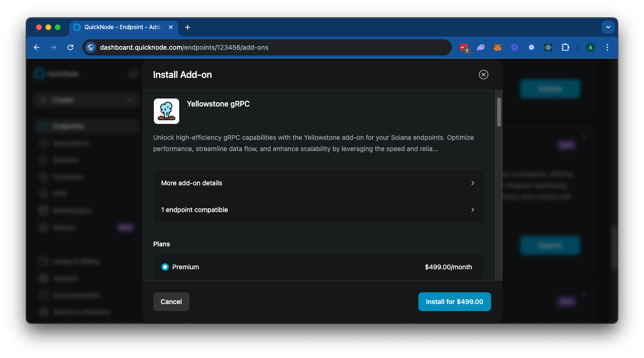Click the $499.00/month price text

pos(448,267)
